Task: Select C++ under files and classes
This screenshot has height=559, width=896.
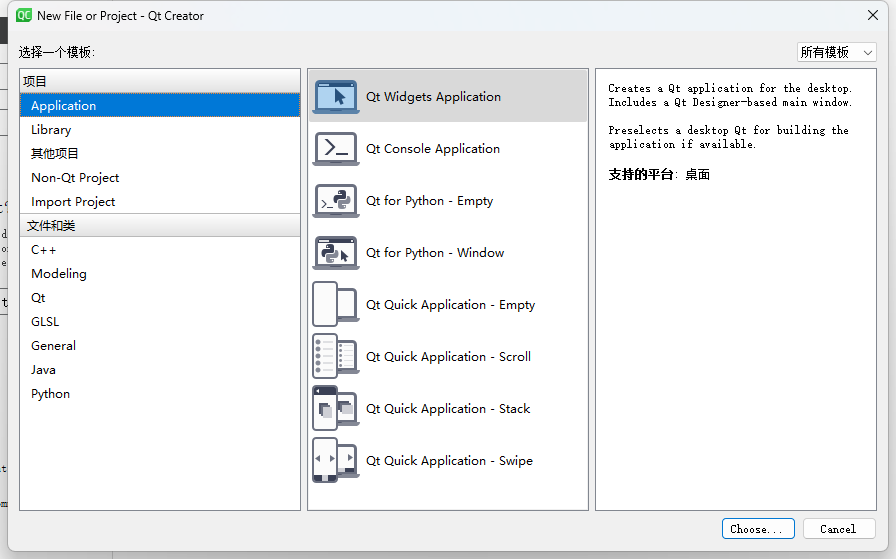Action: tap(160, 250)
